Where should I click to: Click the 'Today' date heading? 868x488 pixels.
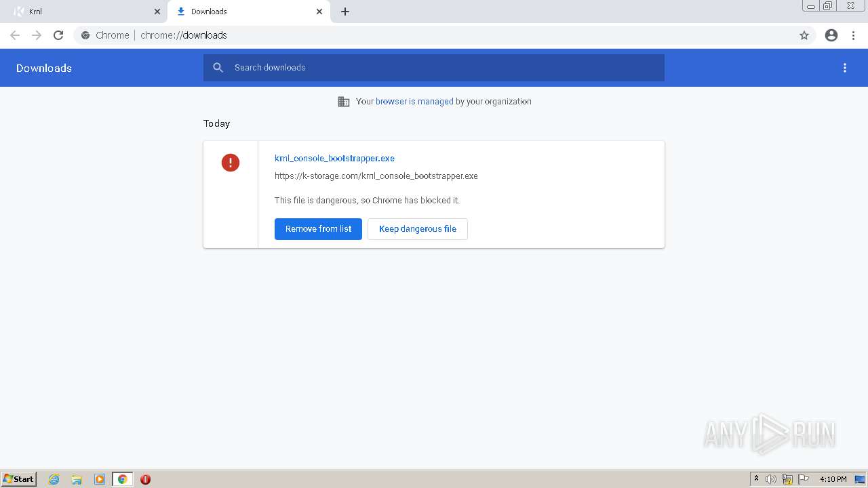pyautogui.click(x=217, y=123)
